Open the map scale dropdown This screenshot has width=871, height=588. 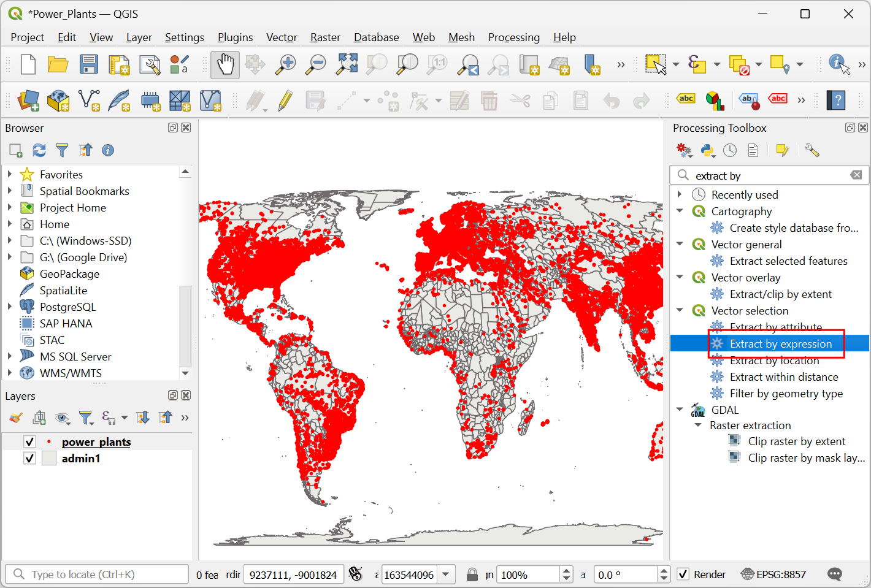point(446,575)
